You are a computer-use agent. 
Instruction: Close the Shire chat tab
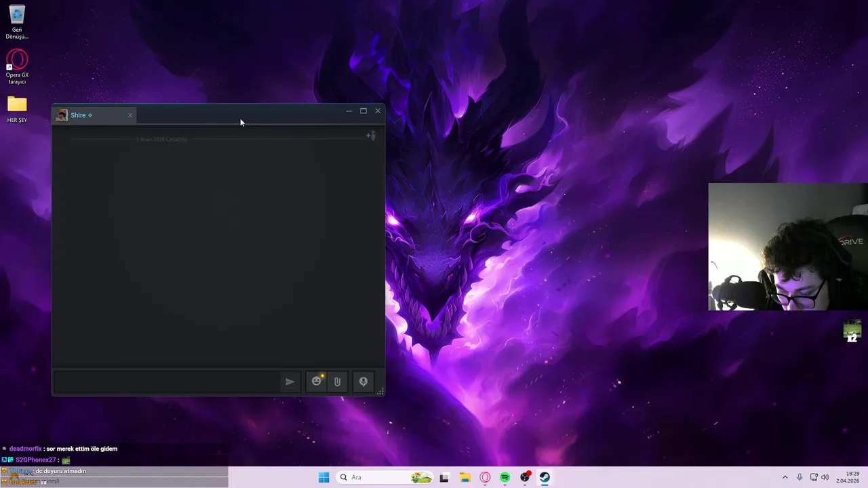130,115
